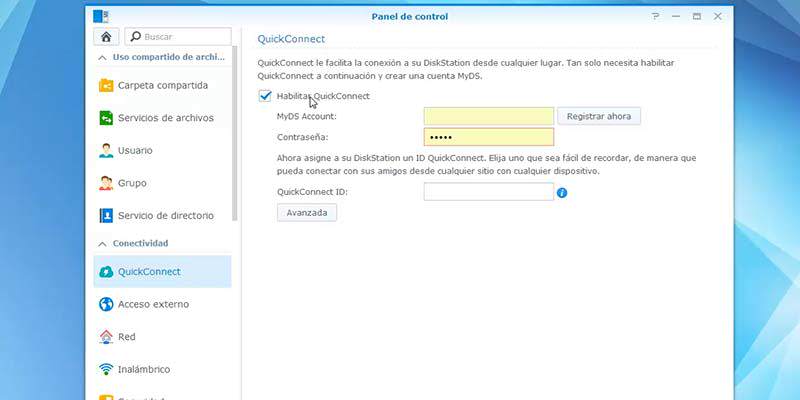Open Inalámbrico wifi icon

coord(106,369)
